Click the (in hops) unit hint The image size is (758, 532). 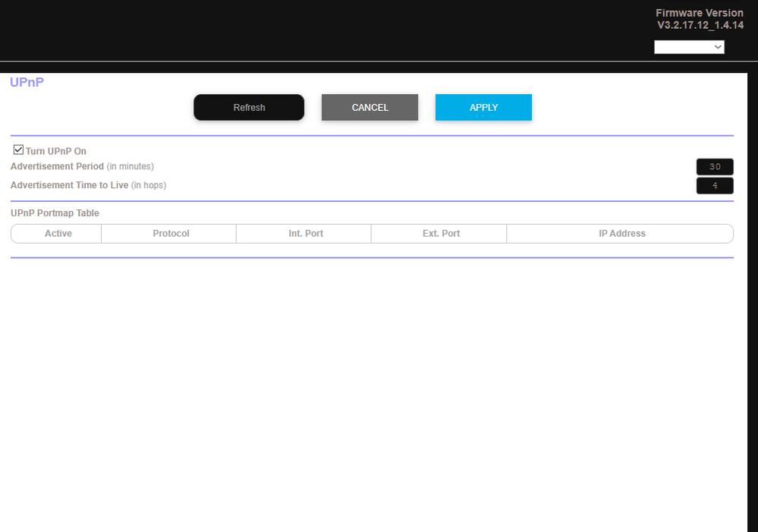point(149,185)
